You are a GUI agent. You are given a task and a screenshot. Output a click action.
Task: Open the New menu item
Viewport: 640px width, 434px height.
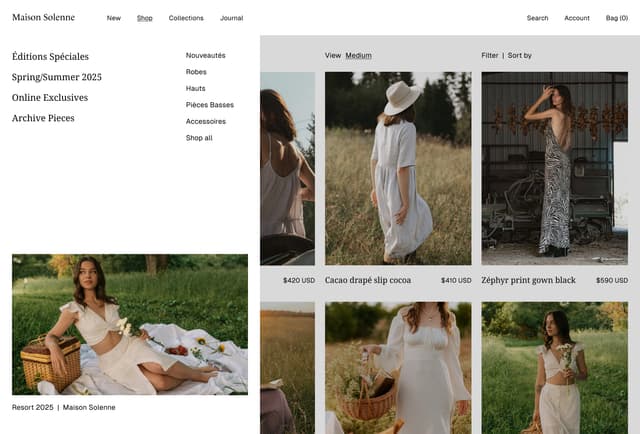[114, 18]
